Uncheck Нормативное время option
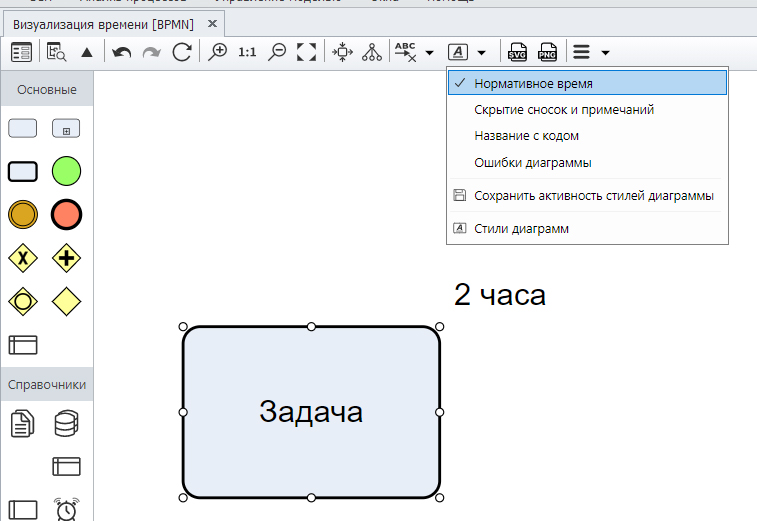This screenshot has height=521, width=757. [x=533, y=83]
